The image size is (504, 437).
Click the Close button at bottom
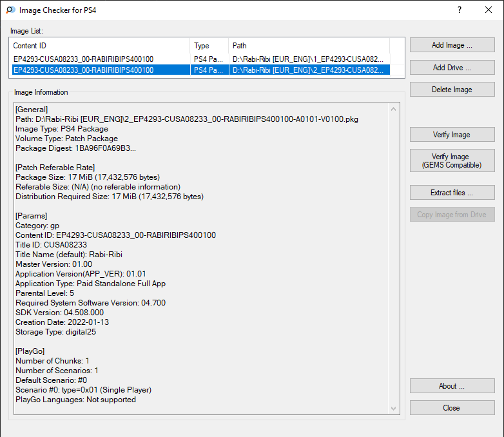452,408
